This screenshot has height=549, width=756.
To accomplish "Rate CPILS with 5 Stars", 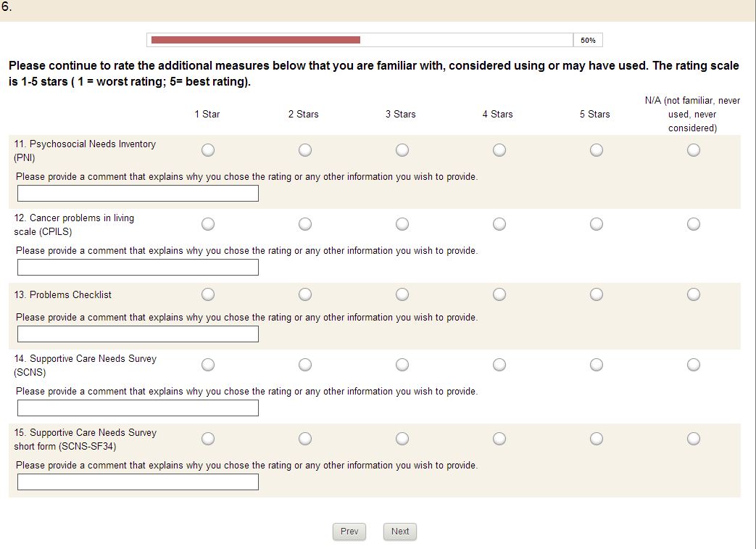I will (x=597, y=224).
